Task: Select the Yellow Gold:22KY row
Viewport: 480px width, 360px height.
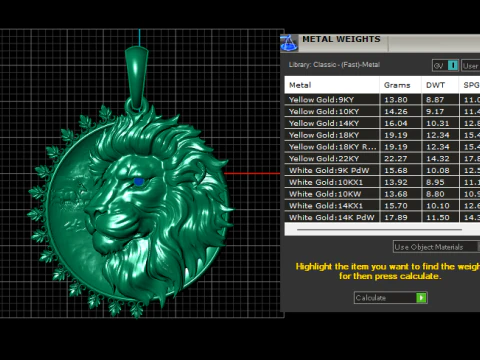Action: (x=382, y=159)
